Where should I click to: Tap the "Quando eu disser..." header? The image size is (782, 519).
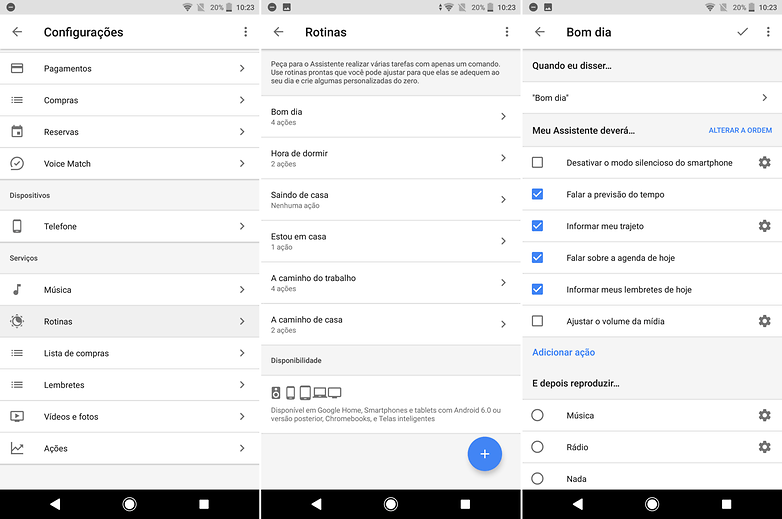(572, 66)
